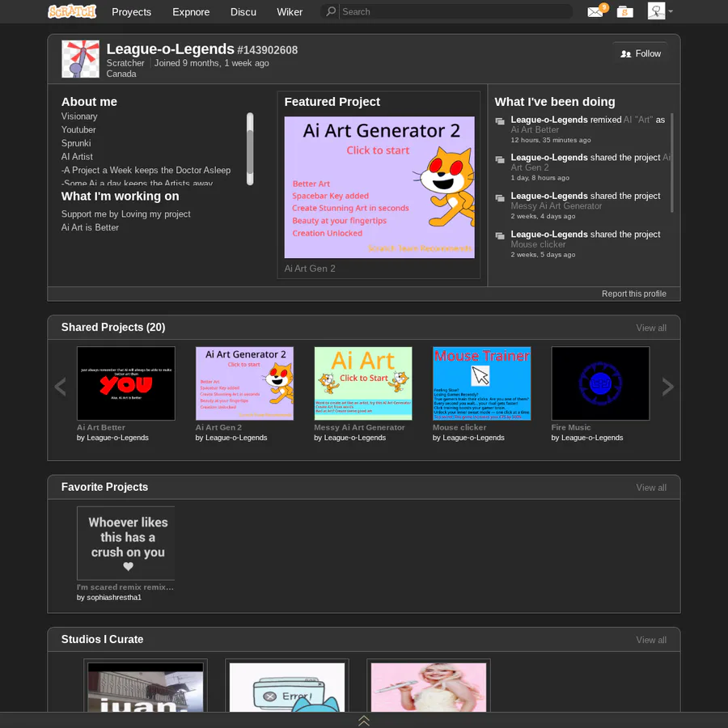
Task: Click activity icon beside Mouse clicker entry
Action: point(500,236)
